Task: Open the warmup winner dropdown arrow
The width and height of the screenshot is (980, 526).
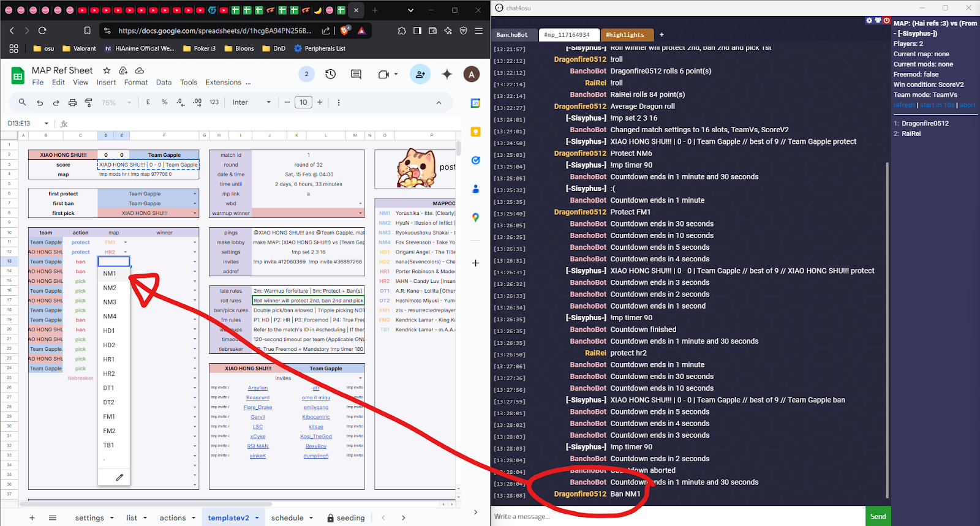Action: pyautogui.click(x=360, y=213)
